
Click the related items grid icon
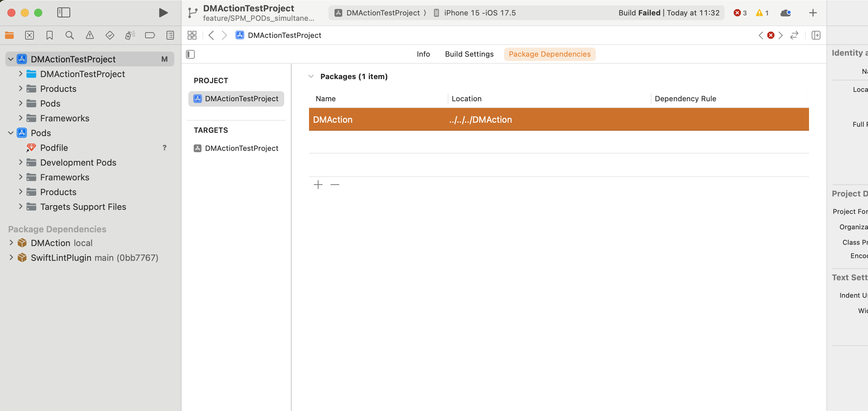point(192,35)
